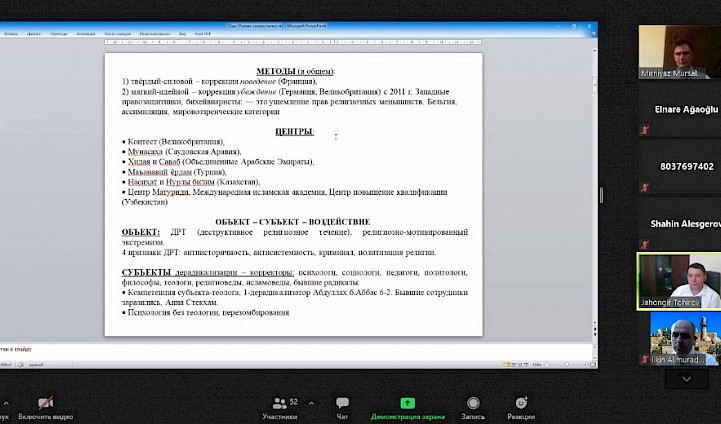Click the heading ОБЪЕКТ – СУБЪЕКТ – ВОЗДЕЙСТВИЕ
The image size is (721, 424).
pyautogui.click(x=292, y=222)
